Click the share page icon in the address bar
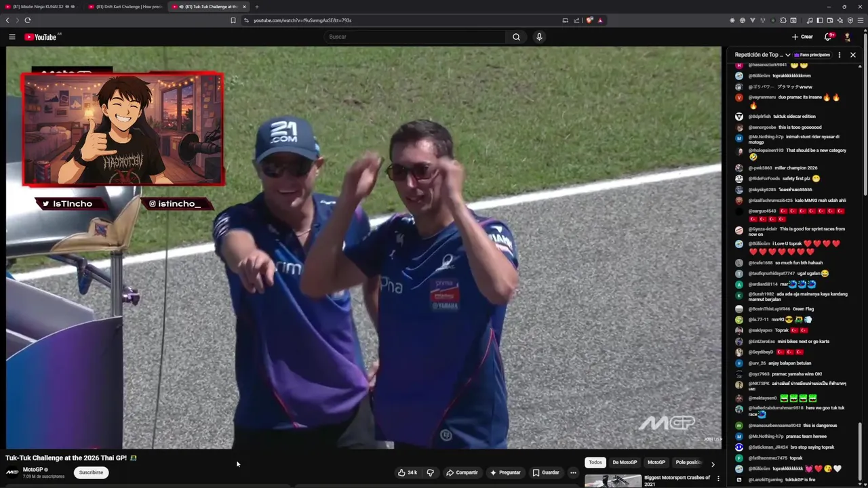Viewport: 868px width, 488px height. tap(576, 20)
